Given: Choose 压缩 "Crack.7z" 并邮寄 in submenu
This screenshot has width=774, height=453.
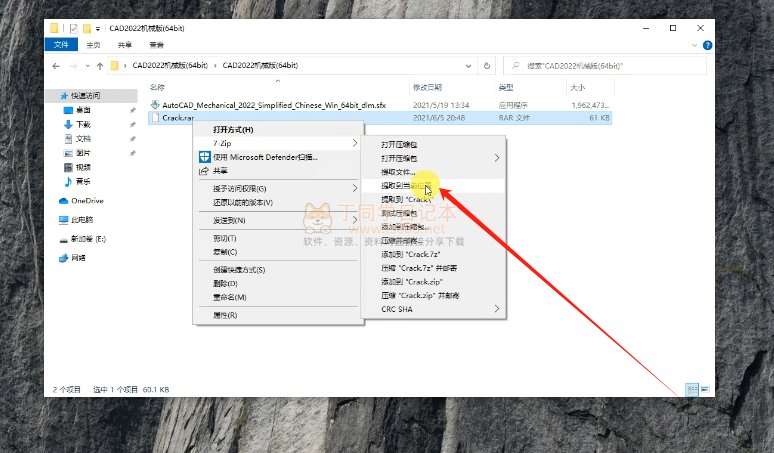Looking at the screenshot, I should pos(433,268).
